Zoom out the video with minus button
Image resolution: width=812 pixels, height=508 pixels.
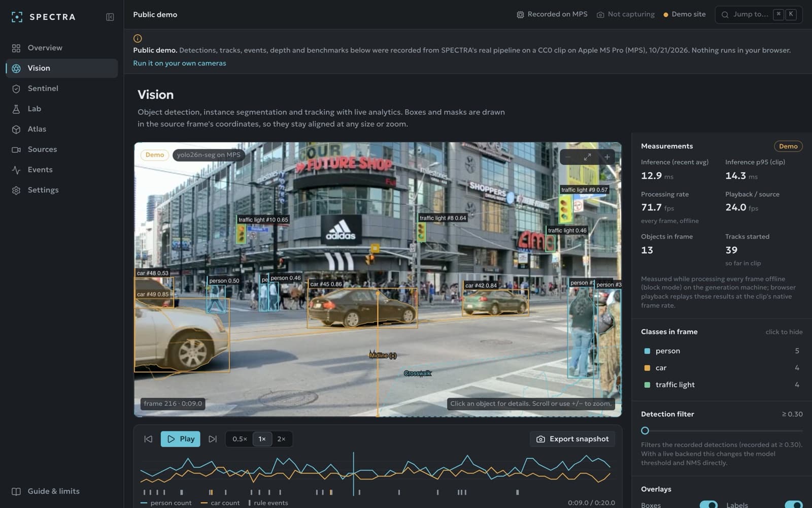point(568,157)
